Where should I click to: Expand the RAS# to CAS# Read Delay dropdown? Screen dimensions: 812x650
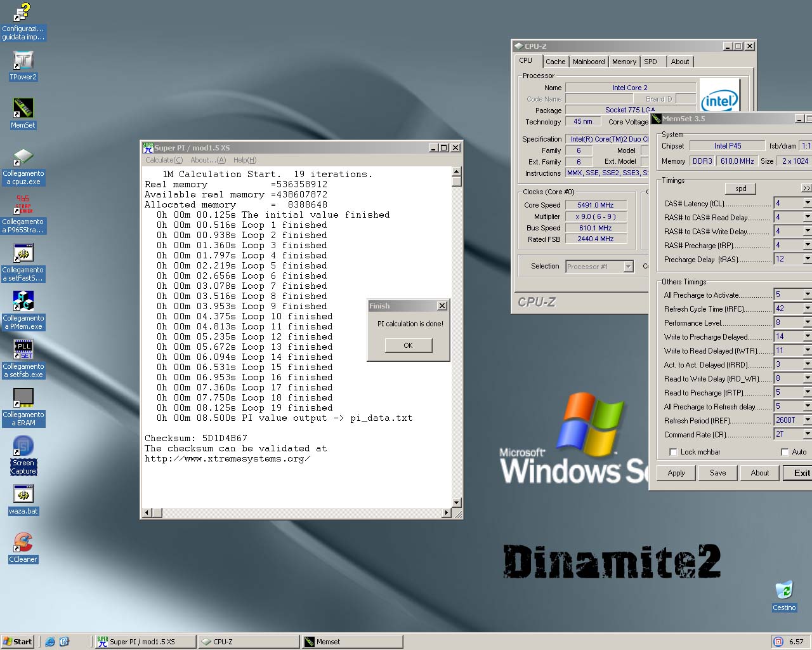pyautogui.click(x=807, y=217)
